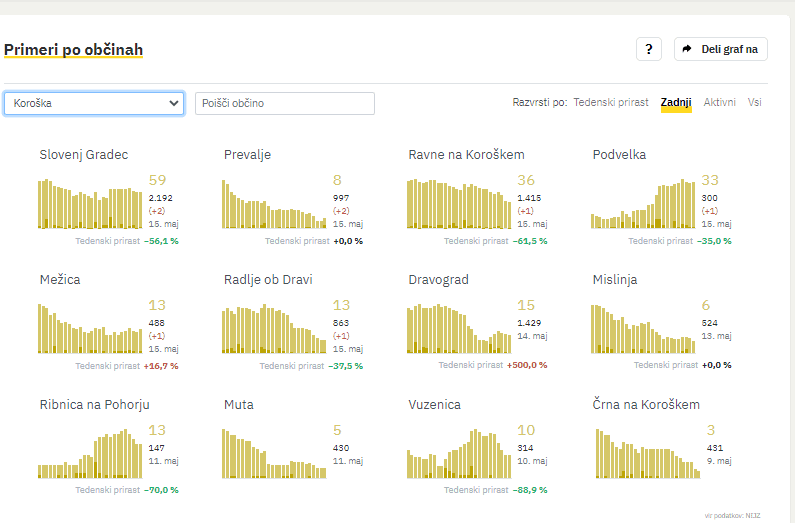Viewport: 795px width, 523px height.
Task: Choose the Vsi sort option
Action: click(x=754, y=103)
